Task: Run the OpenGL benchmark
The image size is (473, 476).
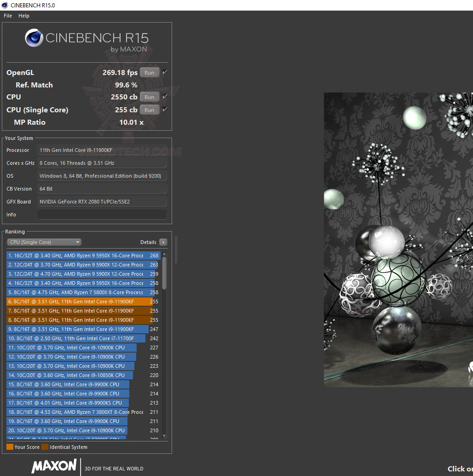Action: (x=149, y=73)
